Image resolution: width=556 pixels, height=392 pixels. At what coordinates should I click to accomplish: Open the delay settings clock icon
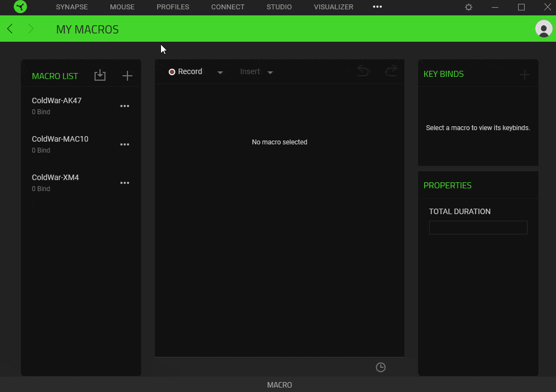[380, 367]
